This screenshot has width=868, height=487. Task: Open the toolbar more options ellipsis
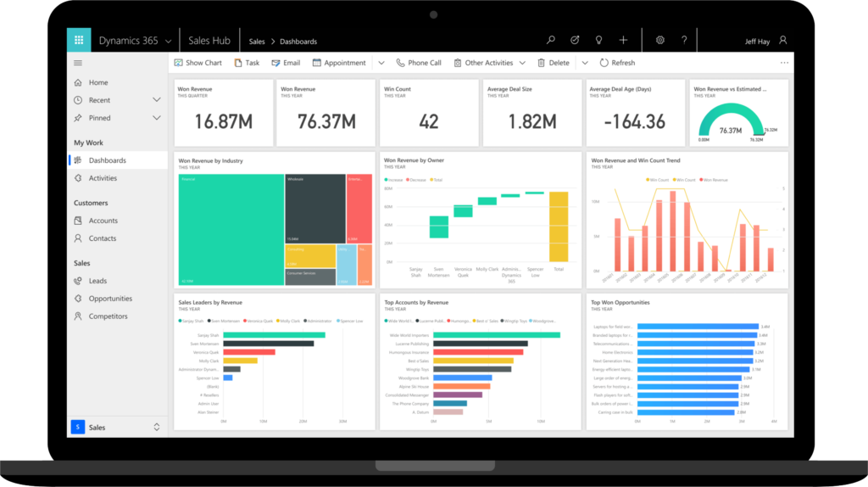[784, 63]
